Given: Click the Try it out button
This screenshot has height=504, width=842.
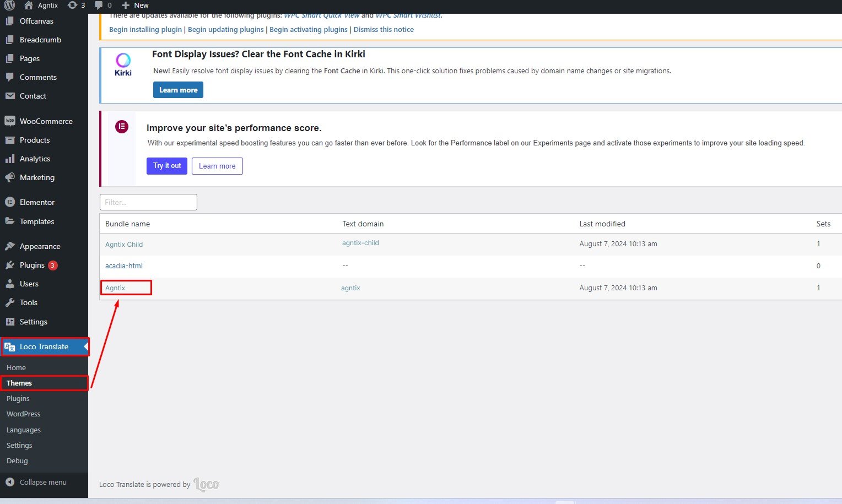Looking at the screenshot, I should point(167,166).
